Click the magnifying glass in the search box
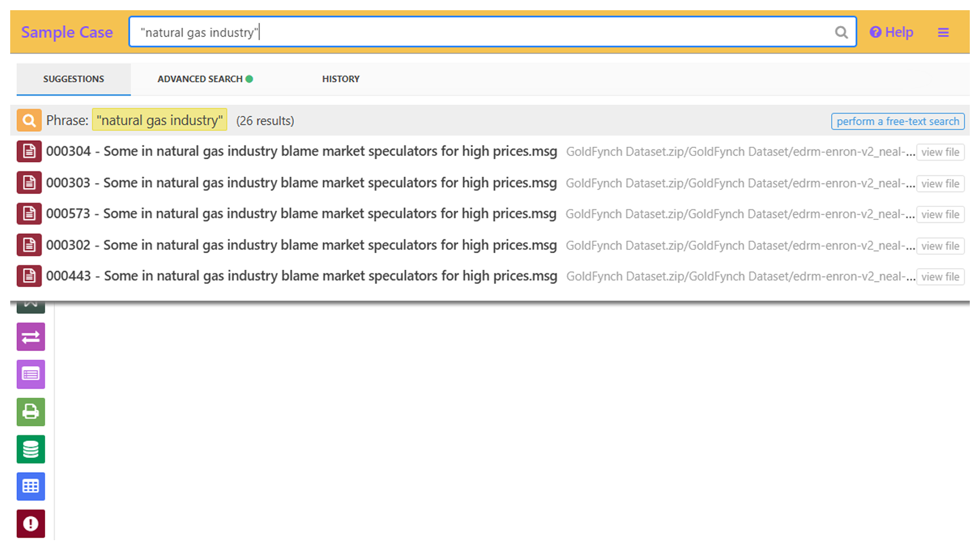980x547 pixels. pos(841,32)
